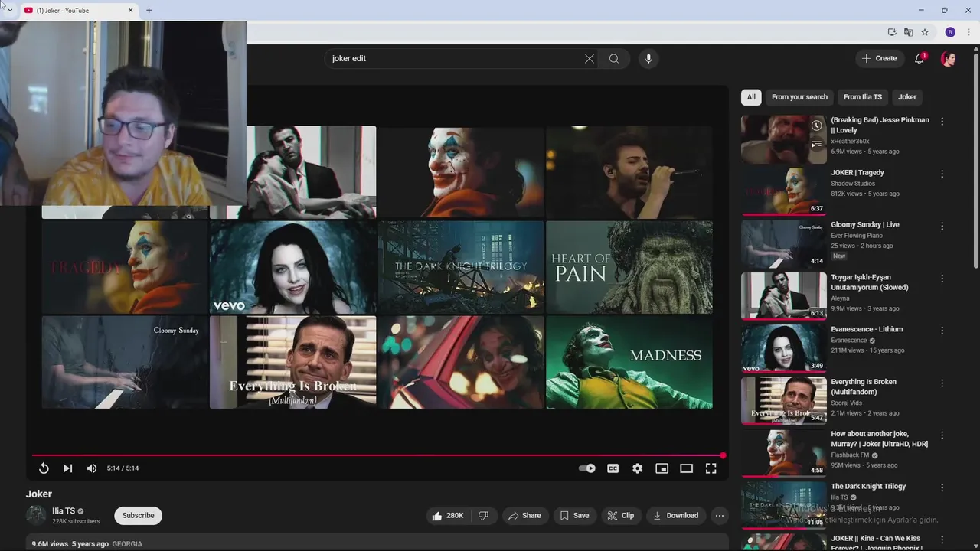Subscribe to Ilia TS channel
The height and width of the screenshot is (551, 980).
139,516
